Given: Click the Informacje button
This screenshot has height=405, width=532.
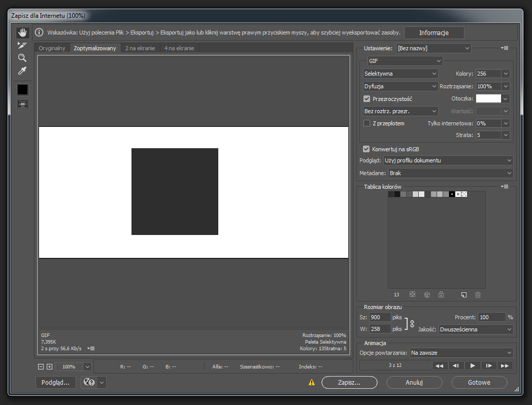Looking at the screenshot, I should point(434,32).
